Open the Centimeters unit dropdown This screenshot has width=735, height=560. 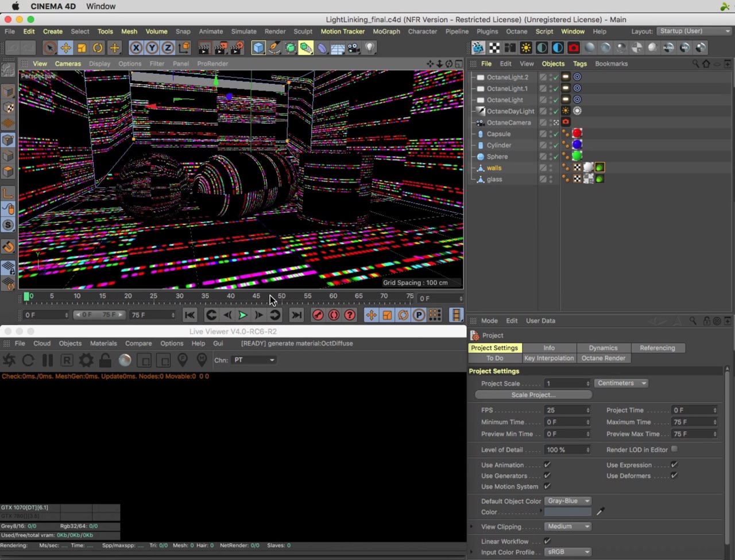[x=621, y=383]
